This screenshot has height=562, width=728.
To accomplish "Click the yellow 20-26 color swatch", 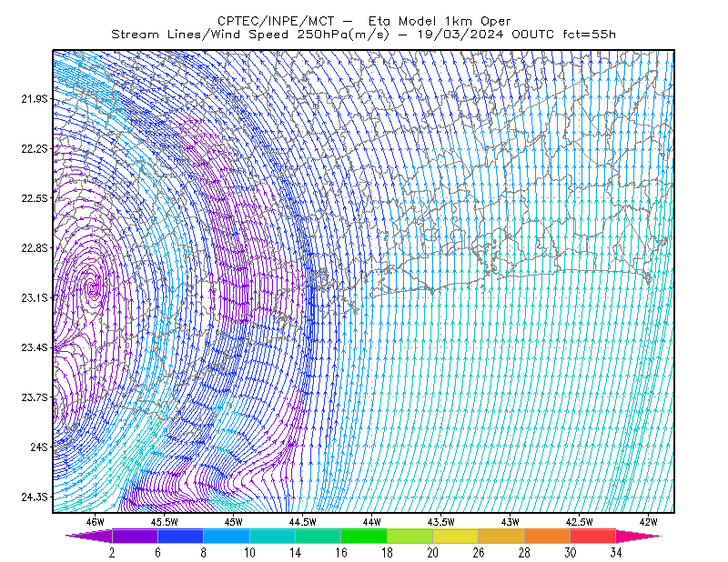I will click(456, 536).
